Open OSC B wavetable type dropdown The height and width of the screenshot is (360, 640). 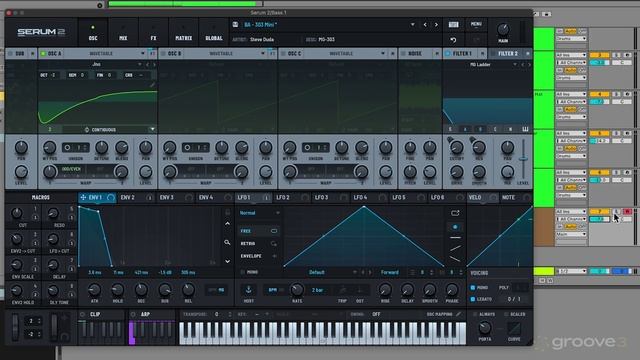pos(262,53)
